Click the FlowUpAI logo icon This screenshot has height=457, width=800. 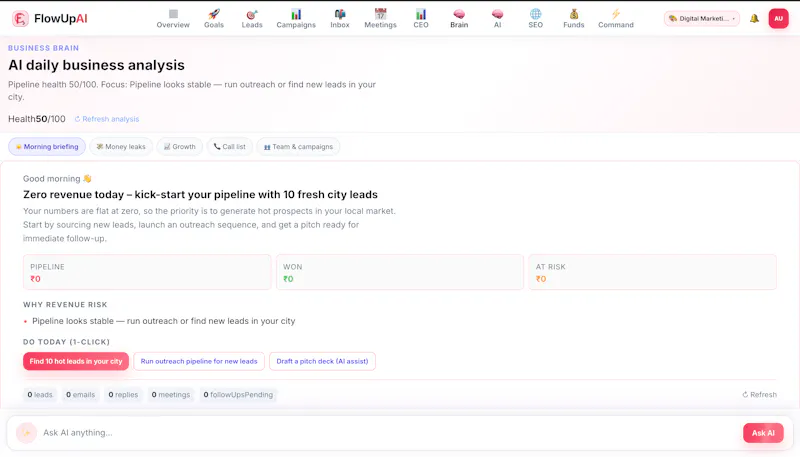[20, 19]
